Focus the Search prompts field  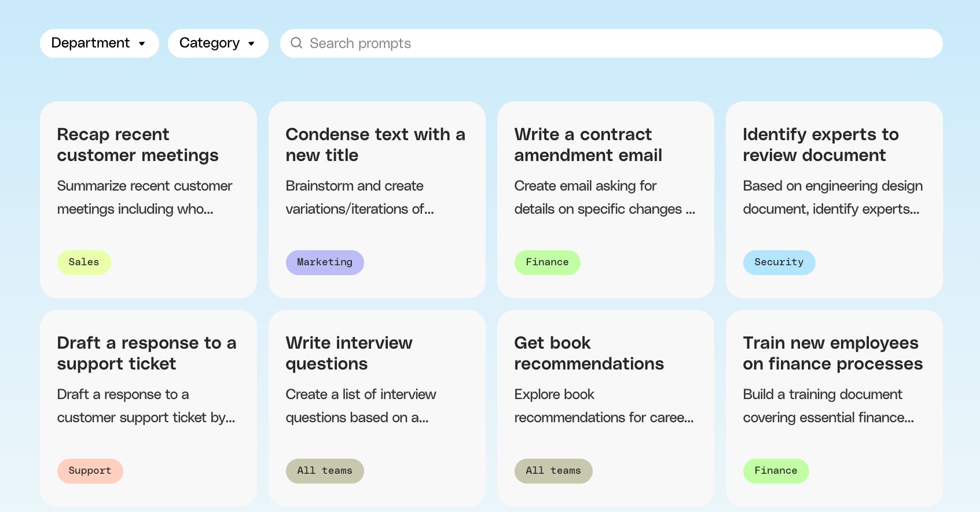[x=614, y=43]
